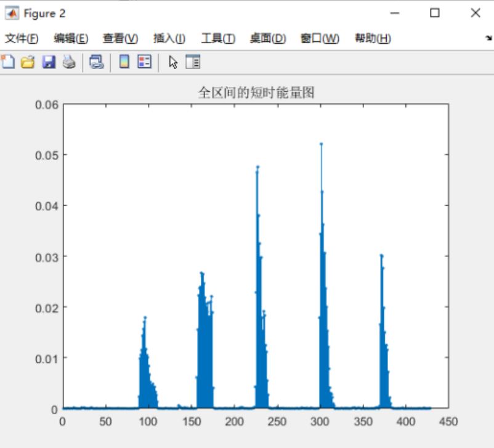494x448 pixels.
Task: Maximize the Figure 2 window
Action: click(435, 13)
